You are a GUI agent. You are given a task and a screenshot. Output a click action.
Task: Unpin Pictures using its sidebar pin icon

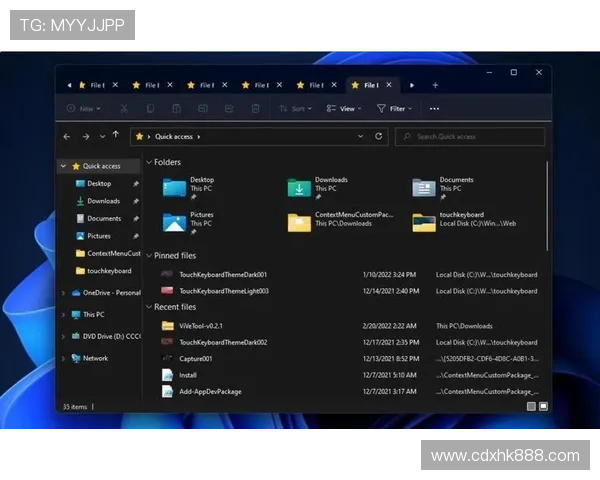click(136, 237)
